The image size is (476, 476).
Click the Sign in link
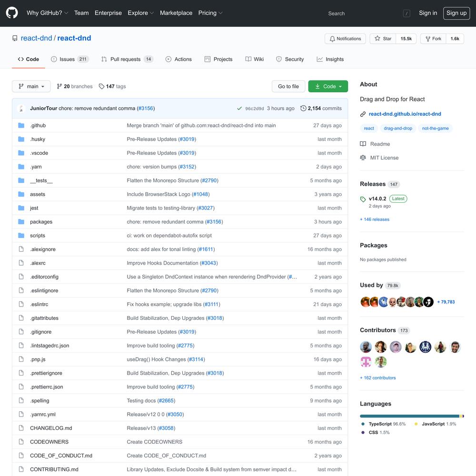(428, 13)
